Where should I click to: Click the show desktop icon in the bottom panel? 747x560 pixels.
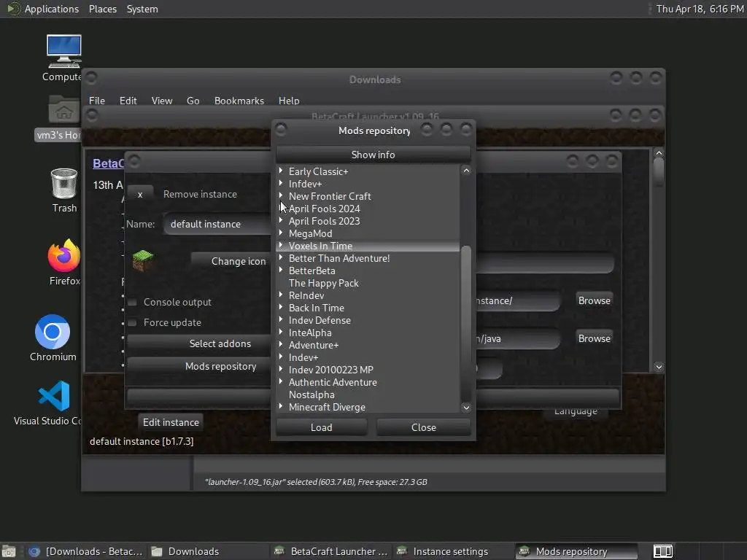9,551
